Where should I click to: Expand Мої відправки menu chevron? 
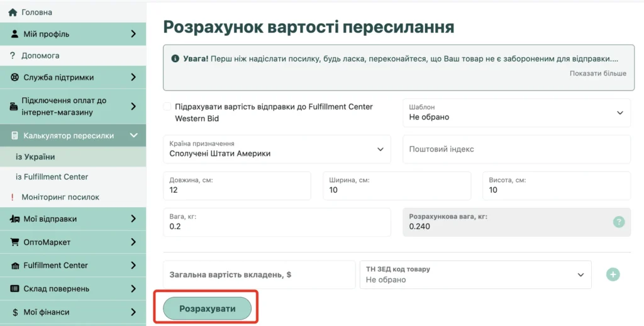point(133,219)
